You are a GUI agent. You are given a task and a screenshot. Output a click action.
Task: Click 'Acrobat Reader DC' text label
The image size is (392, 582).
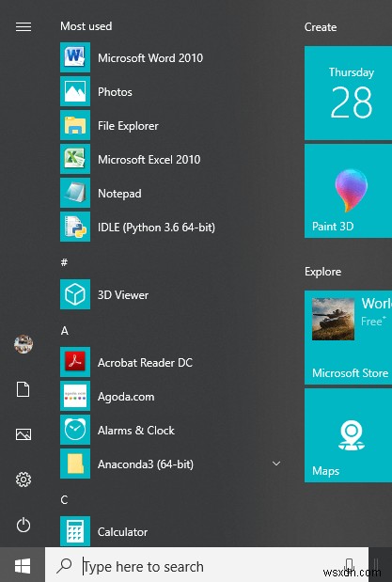[145, 362]
